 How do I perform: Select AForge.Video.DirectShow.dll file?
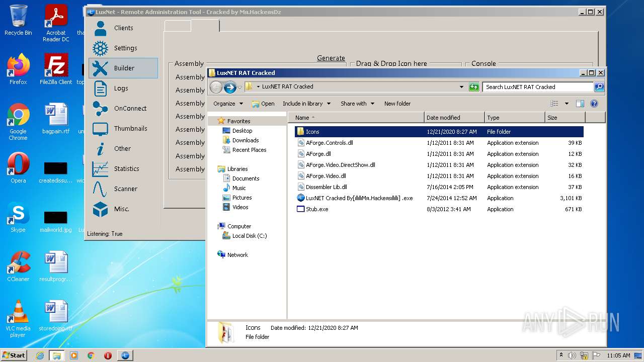click(439, 165)
